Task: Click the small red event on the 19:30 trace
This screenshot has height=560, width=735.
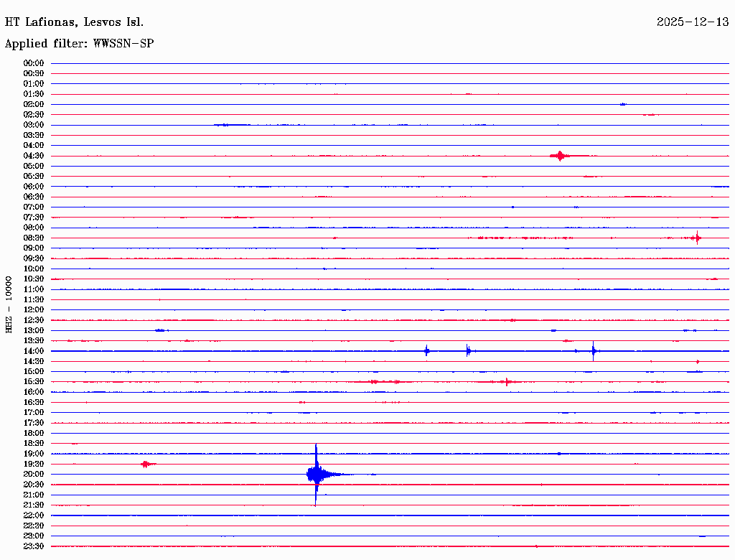Action: click(x=146, y=465)
